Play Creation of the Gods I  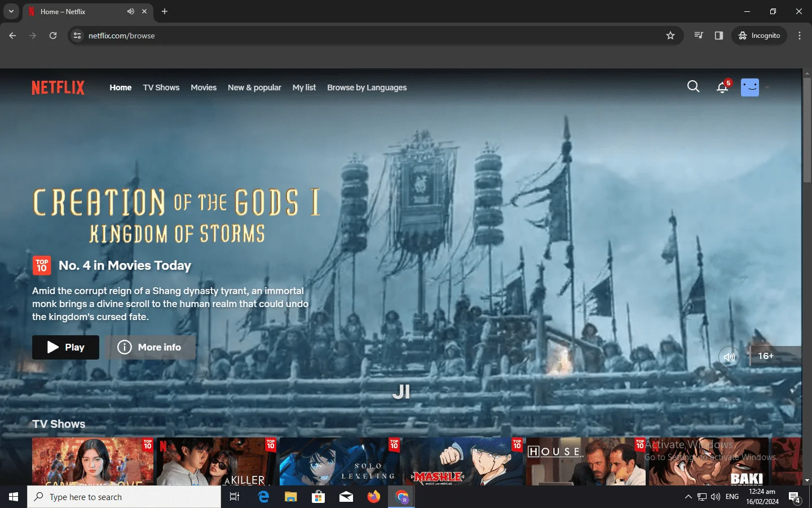(65, 347)
